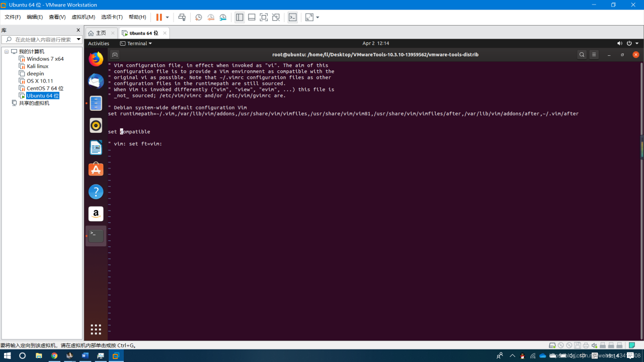The width and height of the screenshot is (644, 362).
Task: Click the Terminal search icon
Action: coord(582,55)
